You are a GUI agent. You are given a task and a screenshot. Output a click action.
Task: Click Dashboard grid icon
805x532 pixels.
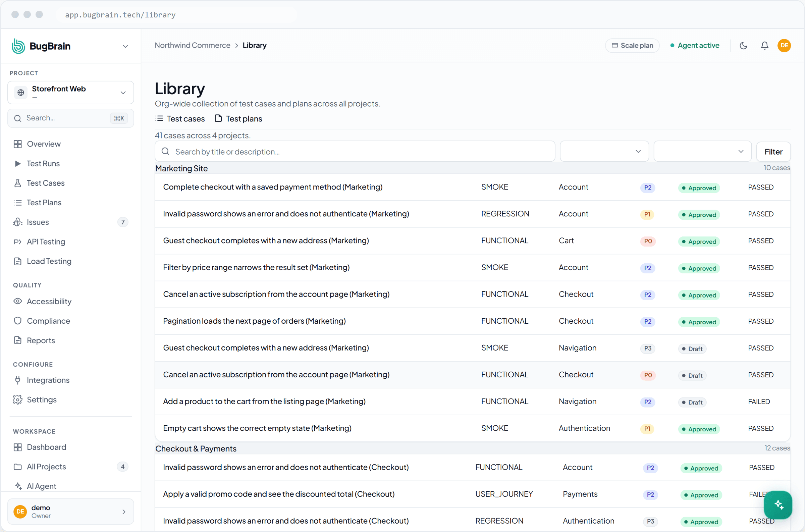pyautogui.click(x=18, y=447)
